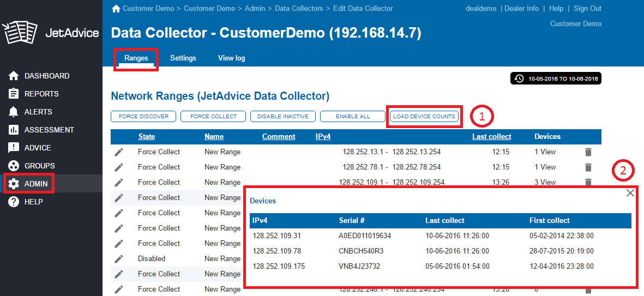Close the Devices popup panel
This screenshot has width=644, height=296.
pyautogui.click(x=630, y=193)
